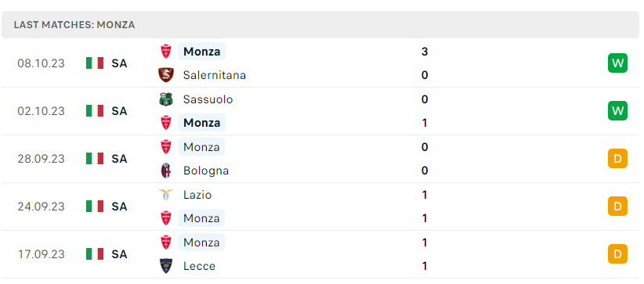Click the Sassuolo club crest
Viewport: 644px width, 284px height.
click(166, 99)
